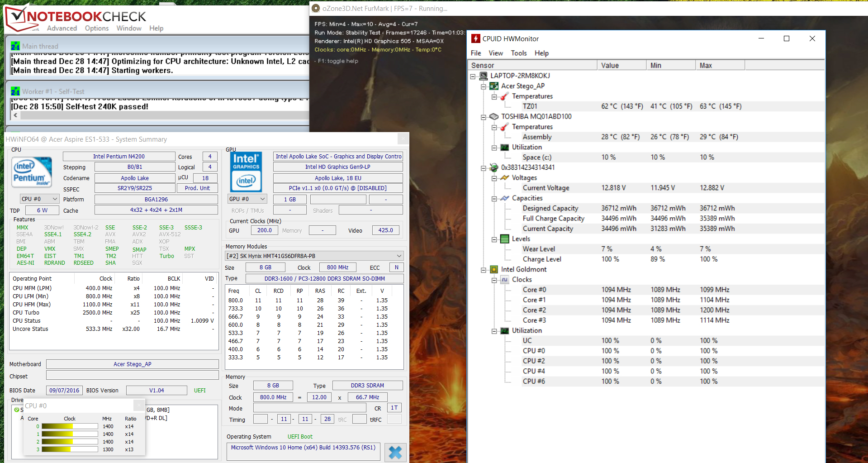Click the blue X close icon in HWiNFO summary
The image size is (868, 463).
tap(395, 452)
